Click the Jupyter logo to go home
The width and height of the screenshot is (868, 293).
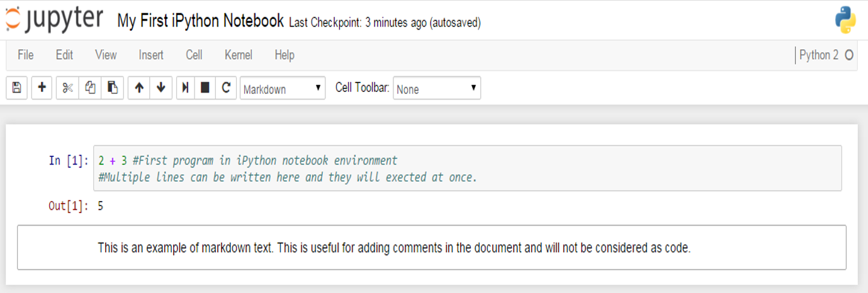(x=54, y=20)
